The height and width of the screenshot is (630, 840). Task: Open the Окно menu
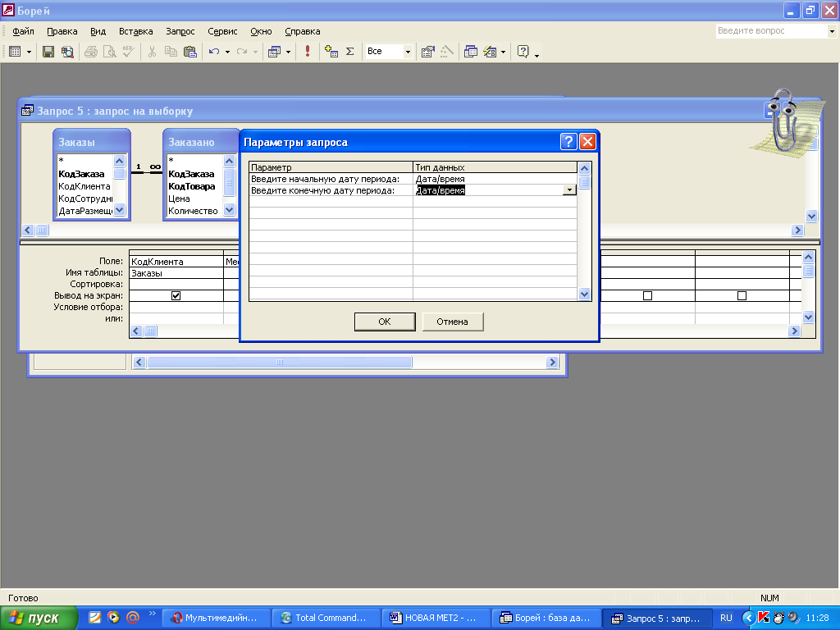point(261,31)
